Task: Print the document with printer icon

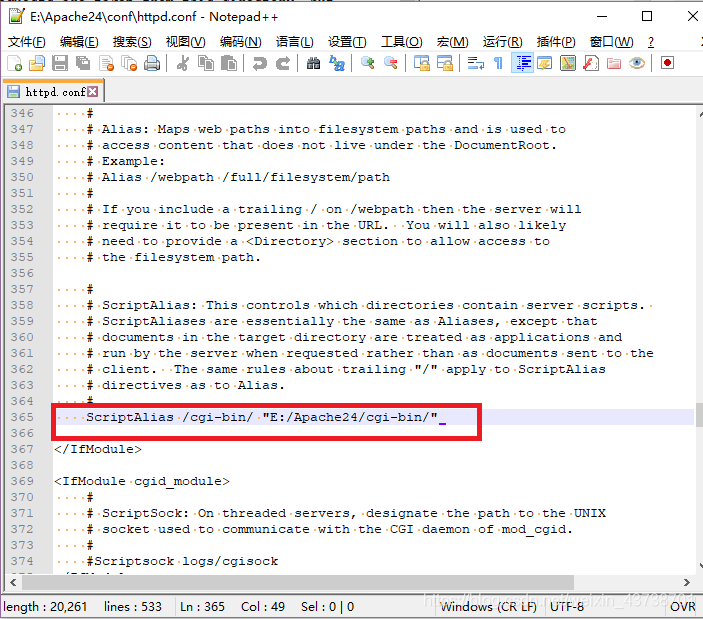Action: pos(152,63)
